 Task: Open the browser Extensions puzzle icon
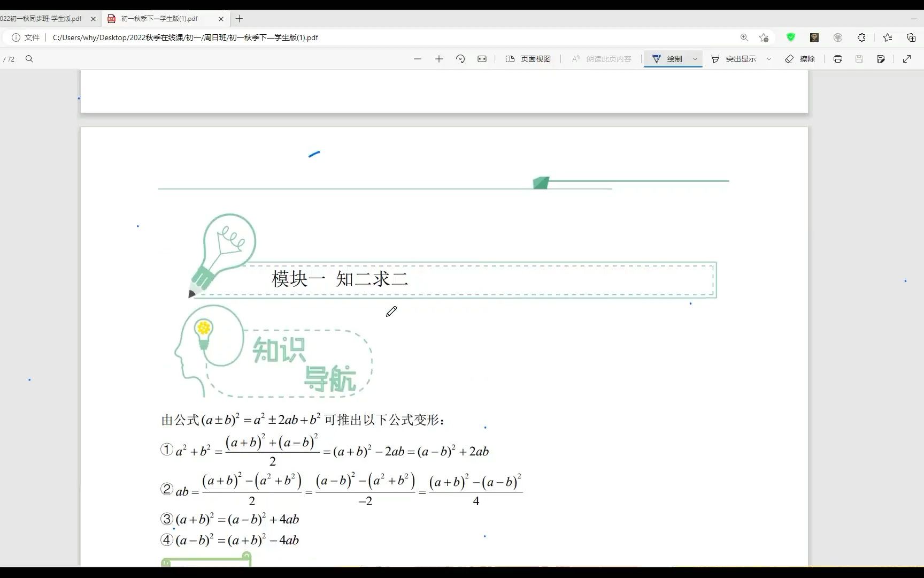tap(861, 37)
